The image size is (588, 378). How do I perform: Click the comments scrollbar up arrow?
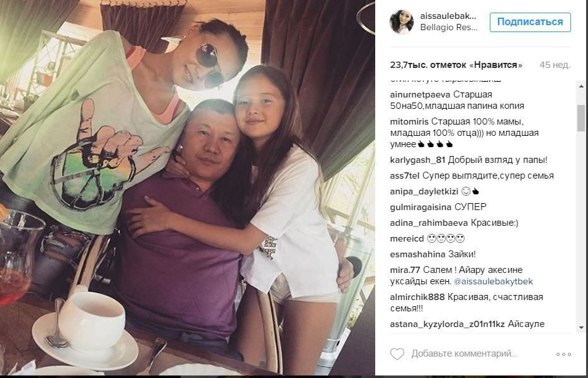(x=581, y=86)
